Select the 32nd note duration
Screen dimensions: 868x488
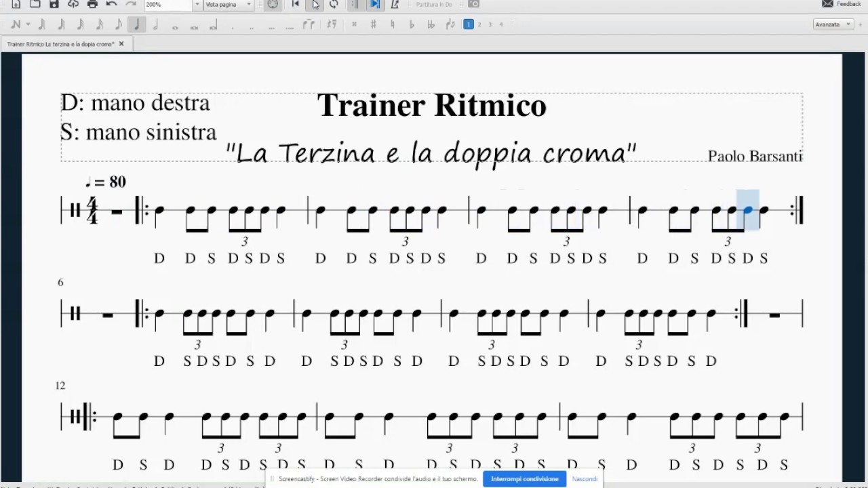coord(79,24)
